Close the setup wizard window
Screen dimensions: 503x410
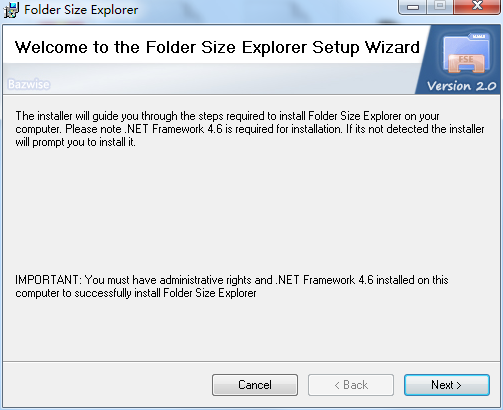477,6
